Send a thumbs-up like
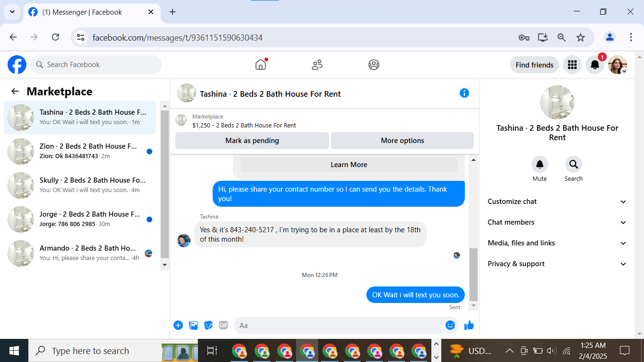The width and height of the screenshot is (644, 362). tap(469, 325)
